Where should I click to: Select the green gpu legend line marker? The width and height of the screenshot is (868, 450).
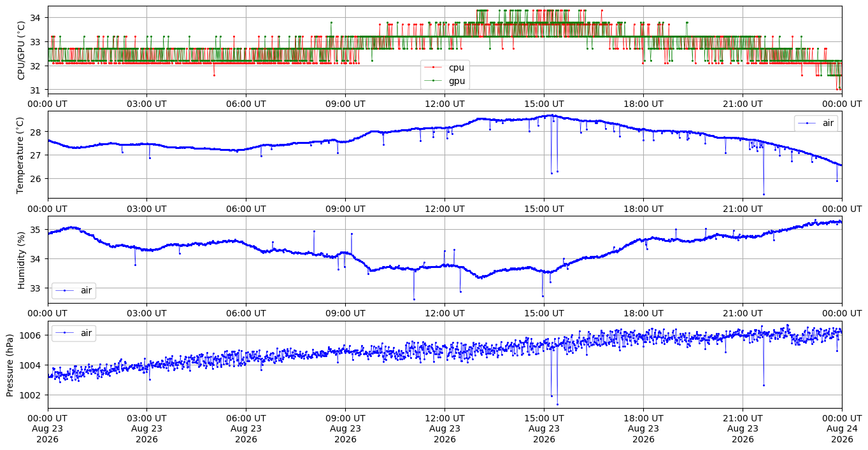click(x=433, y=81)
